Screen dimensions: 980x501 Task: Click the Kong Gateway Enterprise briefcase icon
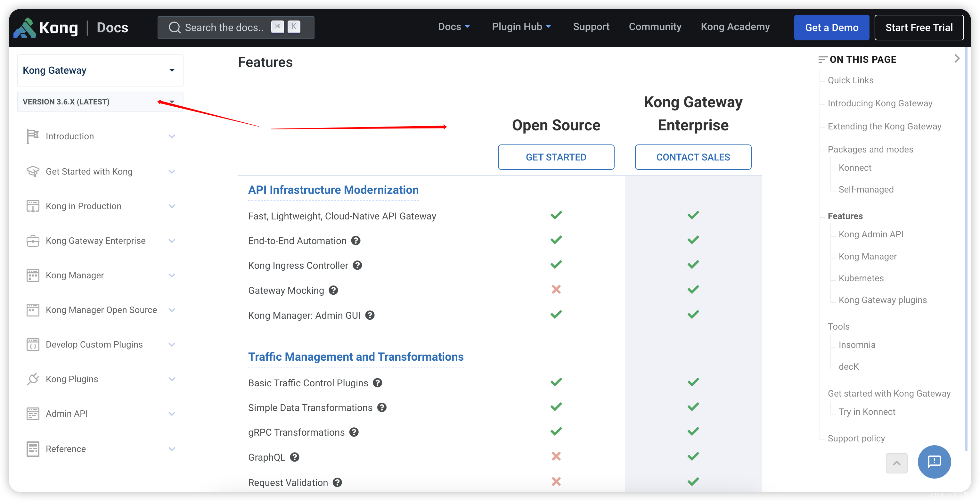[33, 241]
